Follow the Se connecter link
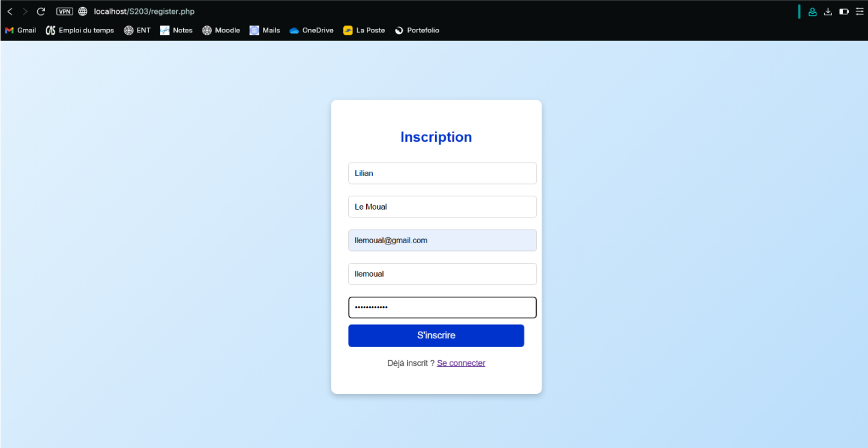The image size is (868, 448). click(461, 363)
